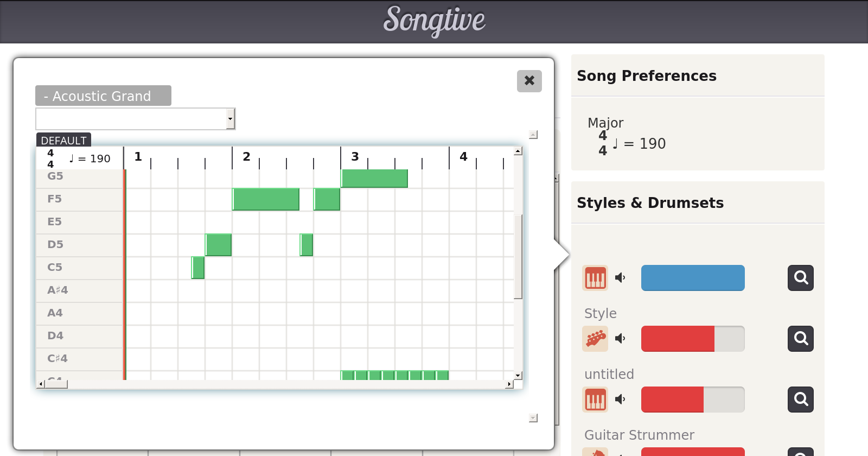
Task: Click the G5 note in measure 3
Action: coord(374,178)
